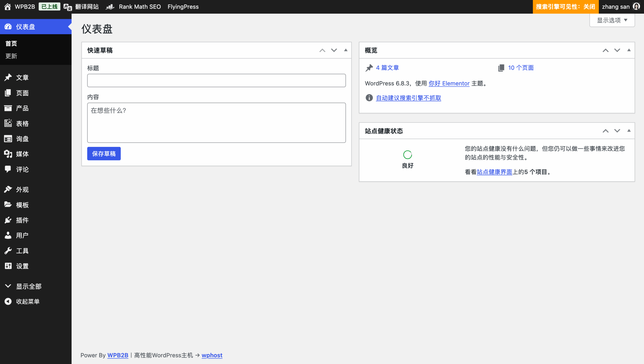Expand sidebar with 显示全部

pyautogui.click(x=29, y=286)
